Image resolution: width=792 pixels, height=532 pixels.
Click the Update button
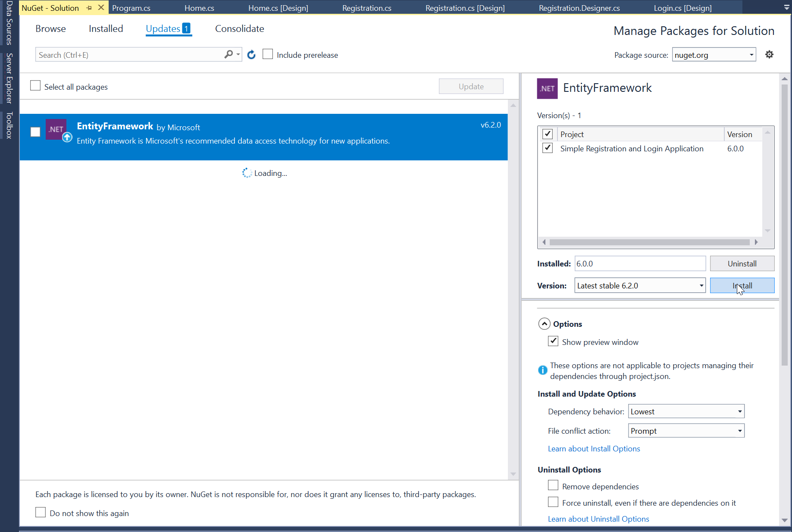[x=471, y=86]
